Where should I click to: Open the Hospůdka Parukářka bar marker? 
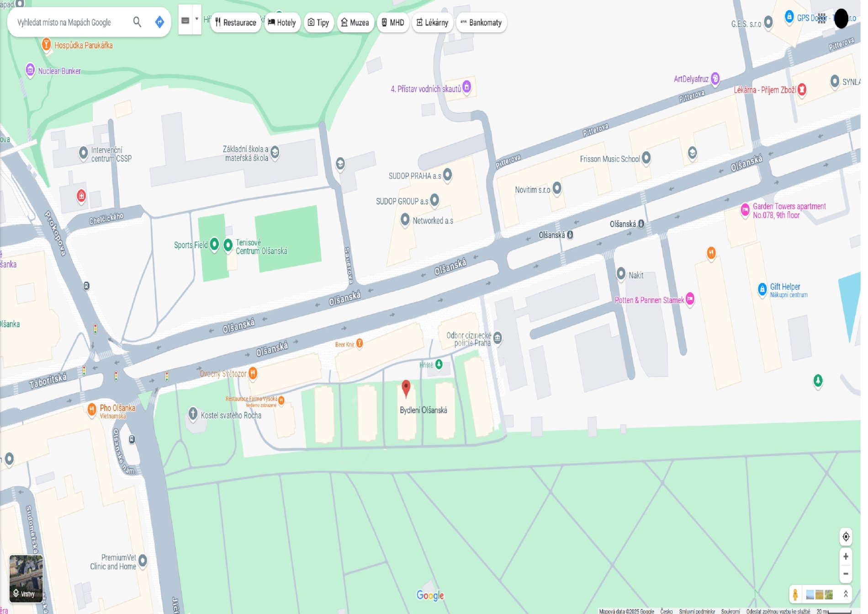coord(46,44)
